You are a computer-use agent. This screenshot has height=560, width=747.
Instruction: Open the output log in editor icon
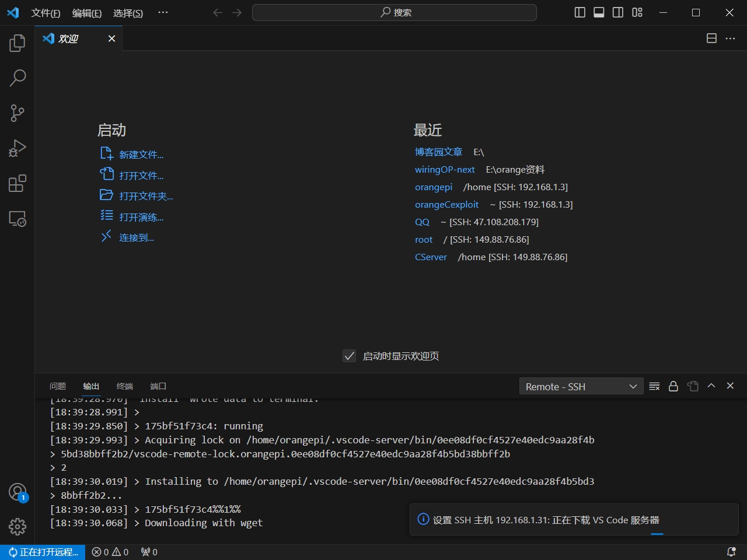(x=693, y=386)
